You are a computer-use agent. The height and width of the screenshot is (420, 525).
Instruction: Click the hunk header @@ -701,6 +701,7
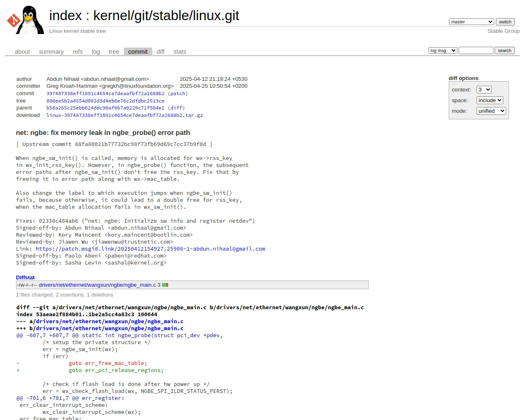tap(70, 398)
